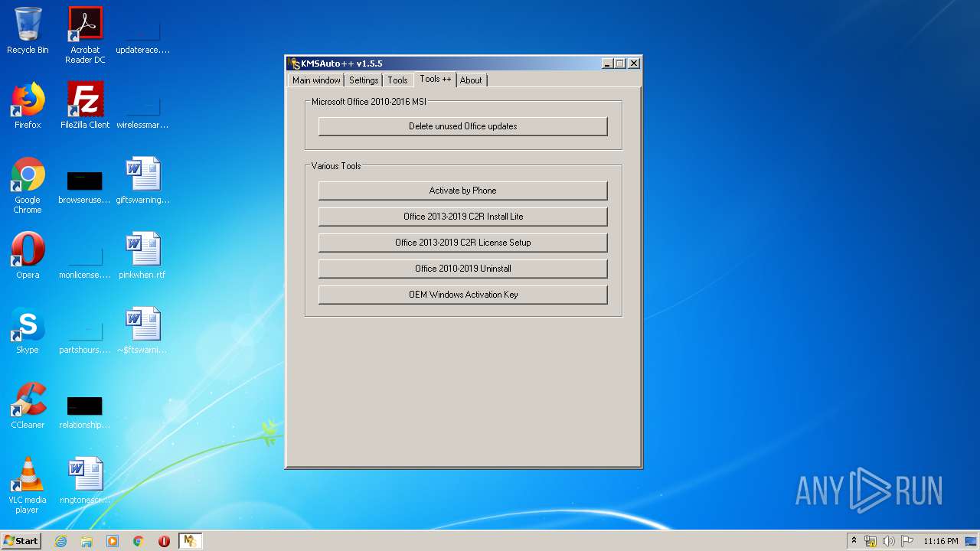Launch Opera from the desktop
This screenshot has height=551, width=980.
pyautogui.click(x=28, y=256)
